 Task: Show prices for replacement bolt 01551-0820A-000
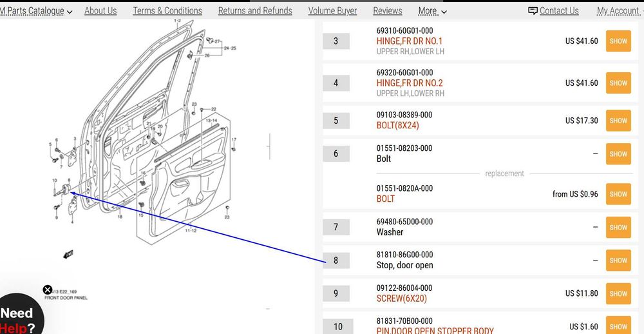pyautogui.click(x=618, y=194)
